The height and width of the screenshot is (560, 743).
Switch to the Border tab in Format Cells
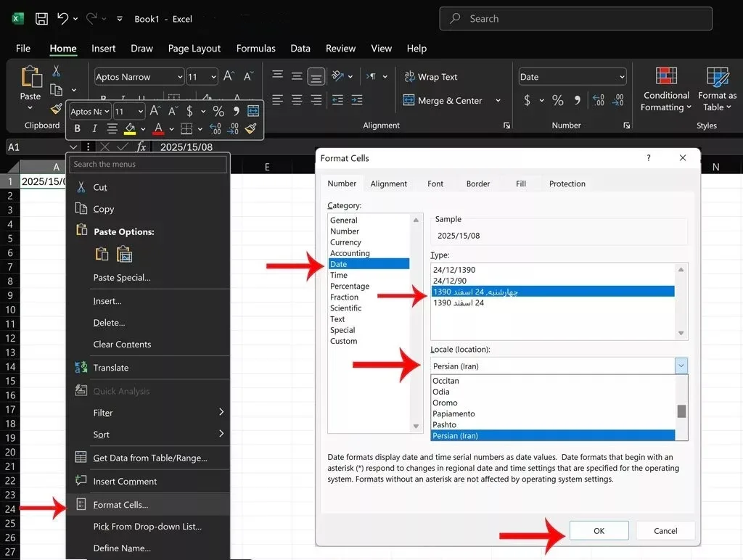click(x=477, y=184)
